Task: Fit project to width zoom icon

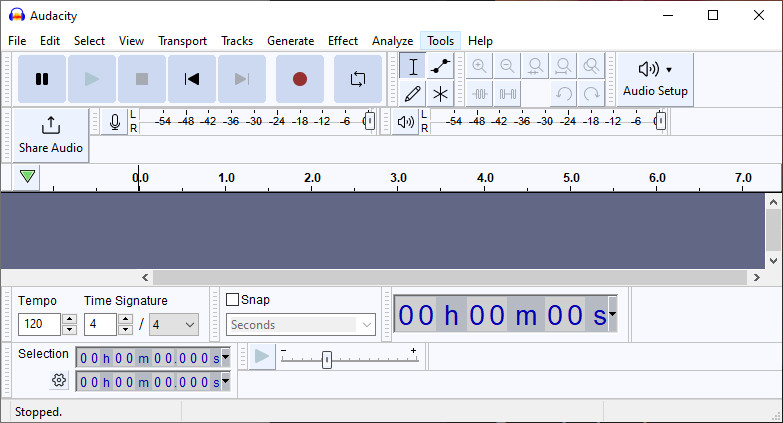Action: (x=563, y=66)
